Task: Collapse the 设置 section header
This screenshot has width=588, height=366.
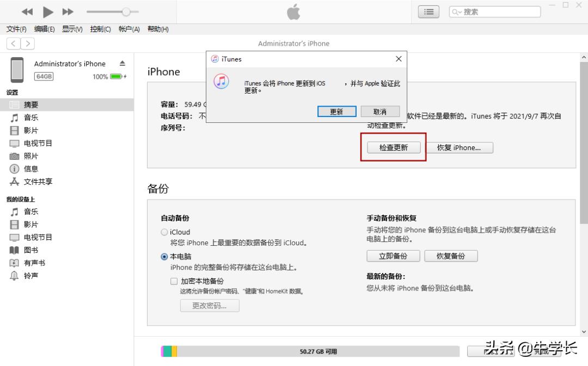Action: pos(11,92)
